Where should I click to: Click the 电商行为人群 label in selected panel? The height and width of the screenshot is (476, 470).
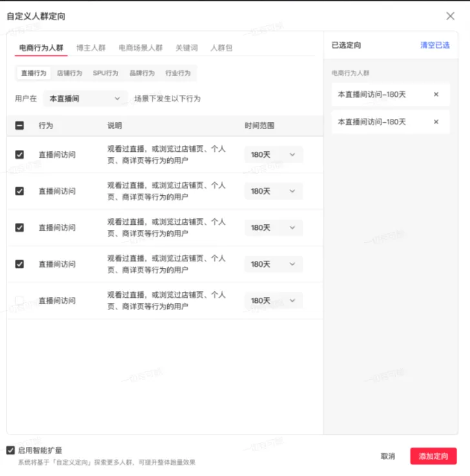(x=351, y=73)
